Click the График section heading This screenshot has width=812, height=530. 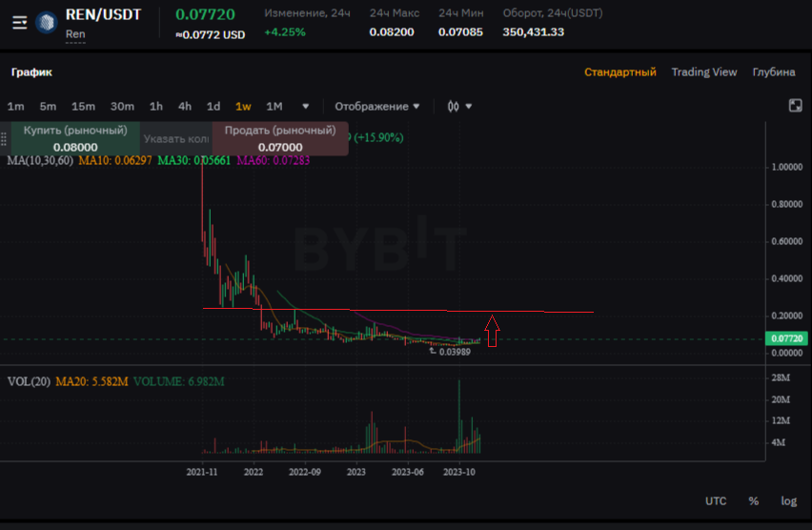coord(31,72)
